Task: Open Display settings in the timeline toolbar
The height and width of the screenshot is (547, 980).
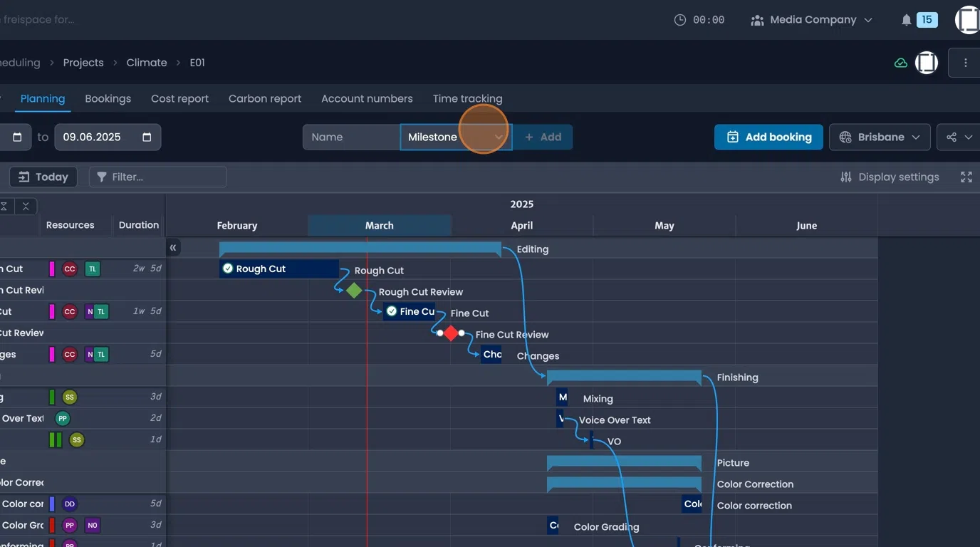Action: tap(889, 177)
